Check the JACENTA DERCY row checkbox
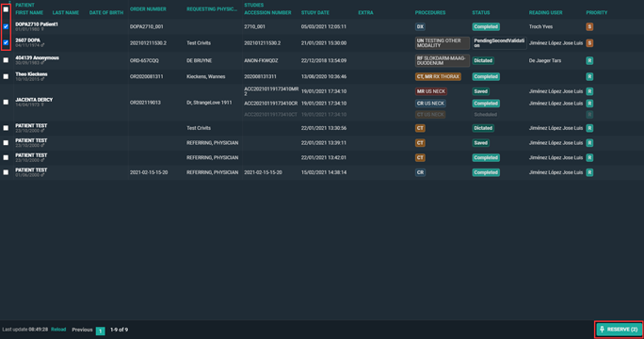Viewport: 644px width, 339px height. (6, 102)
